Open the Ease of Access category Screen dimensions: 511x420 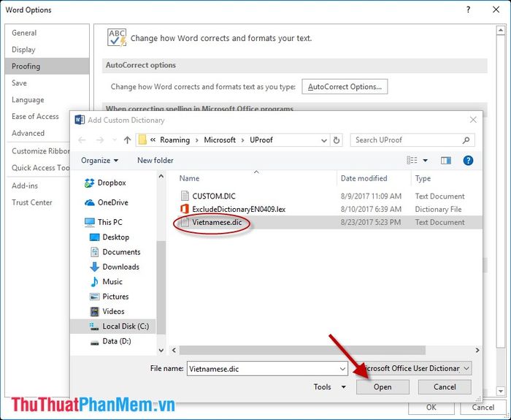(38, 116)
